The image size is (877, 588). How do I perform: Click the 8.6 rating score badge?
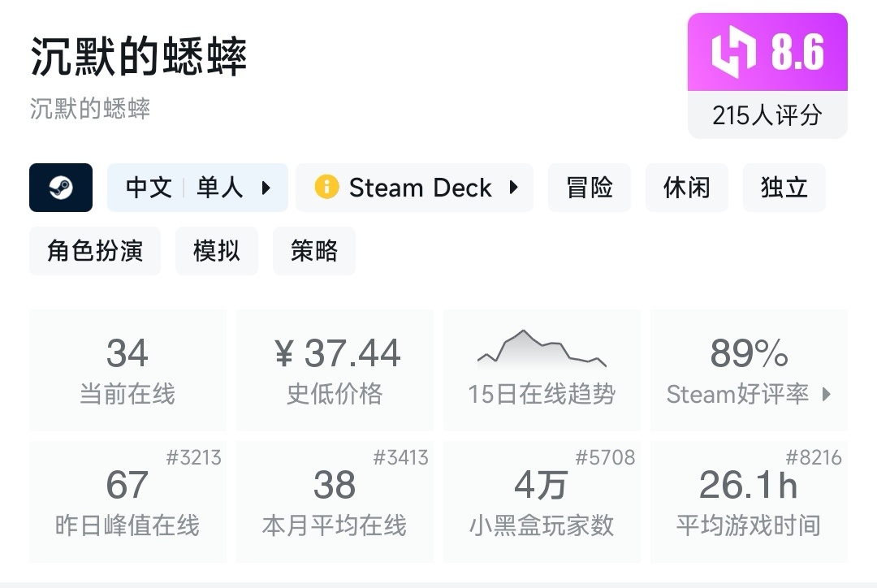(x=767, y=52)
